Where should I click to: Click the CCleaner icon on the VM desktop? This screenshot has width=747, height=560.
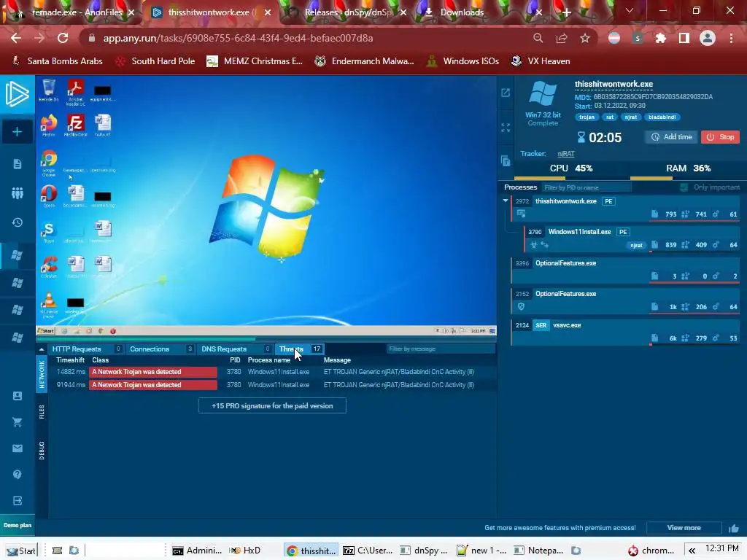pos(49,267)
